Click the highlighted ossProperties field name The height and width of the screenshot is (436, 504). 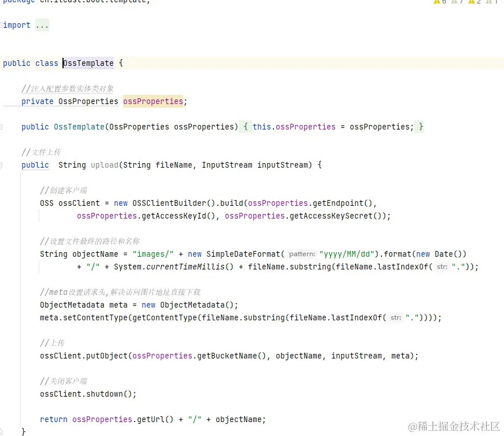point(153,101)
